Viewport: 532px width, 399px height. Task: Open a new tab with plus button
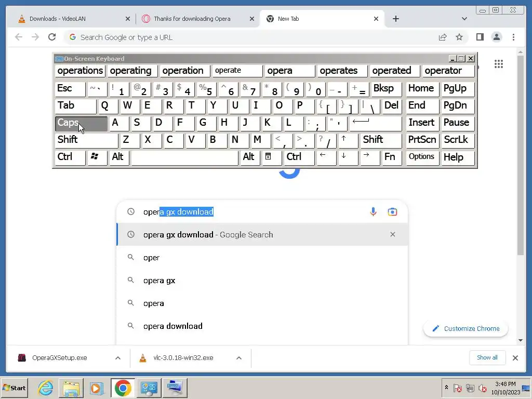point(395,19)
